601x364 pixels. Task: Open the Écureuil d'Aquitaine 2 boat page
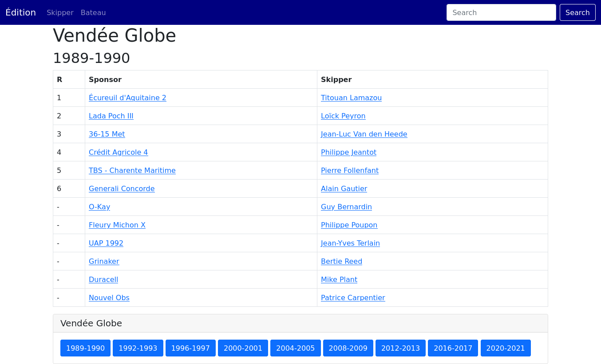click(x=127, y=98)
